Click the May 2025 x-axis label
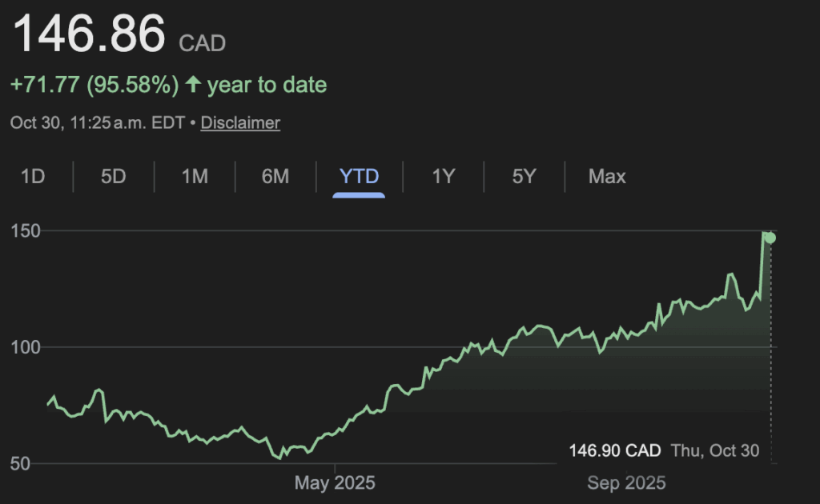 point(335,483)
